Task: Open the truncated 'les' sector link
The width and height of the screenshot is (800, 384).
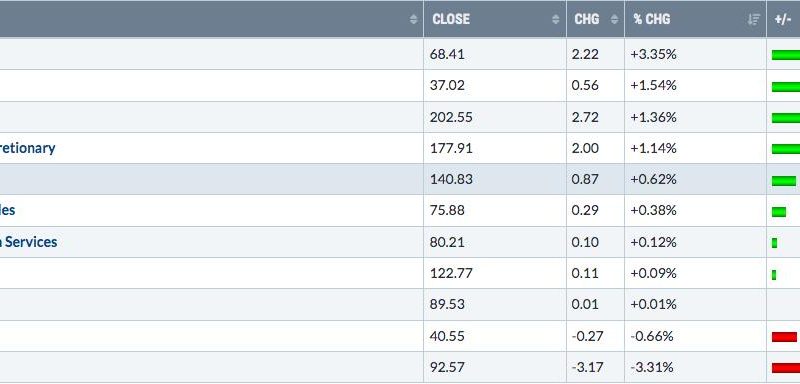Action: pos(8,210)
